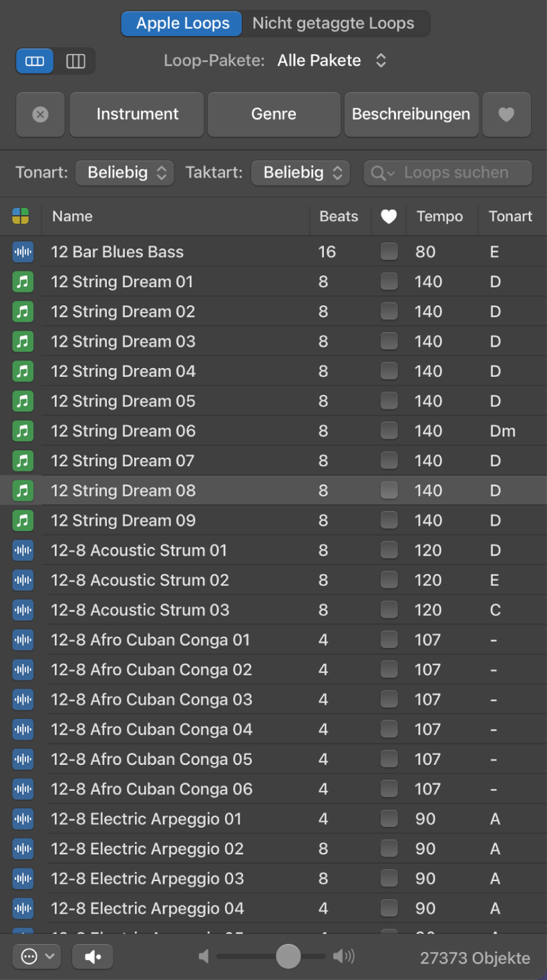
Task: Switch to column view icon
Action: [75, 61]
